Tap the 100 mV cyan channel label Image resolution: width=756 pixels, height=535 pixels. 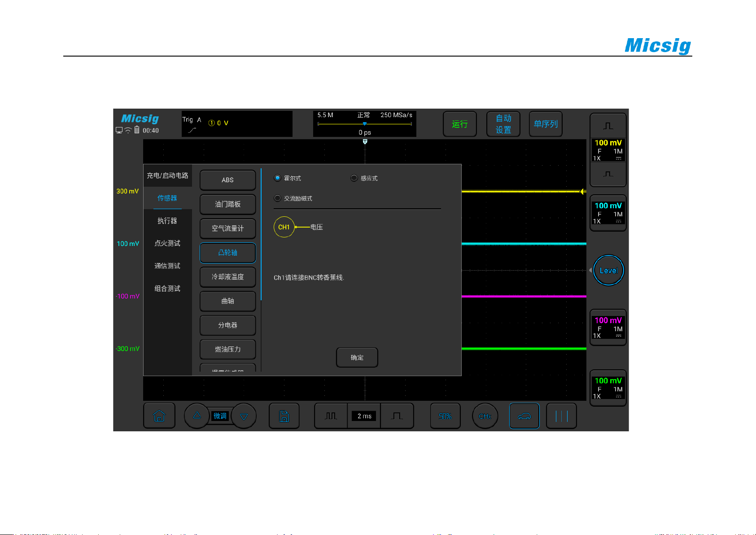(x=128, y=244)
